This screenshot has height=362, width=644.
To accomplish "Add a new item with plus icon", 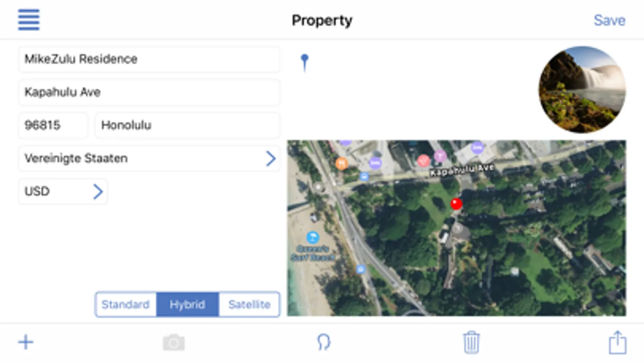I will tap(26, 342).
